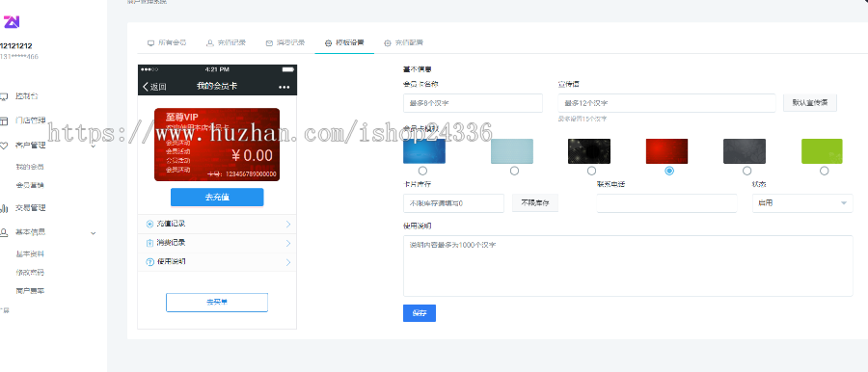The height and width of the screenshot is (372, 868).
Task: Click the heart icon in sidebar
Action: tap(3, 146)
